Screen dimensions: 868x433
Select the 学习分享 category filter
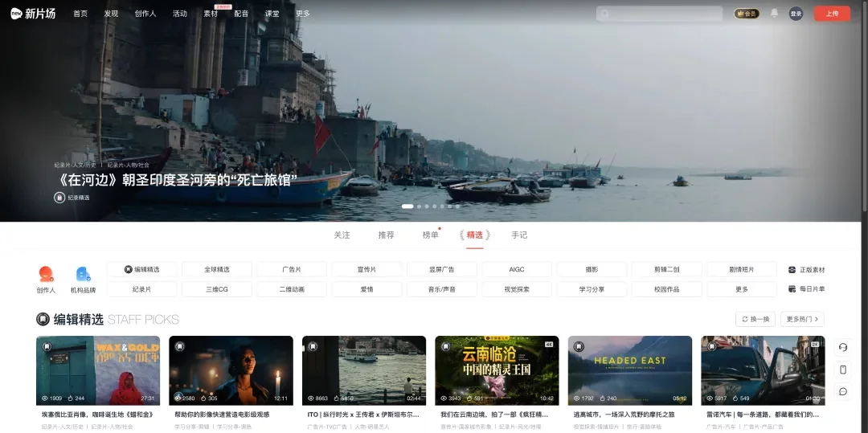[x=592, y=289]
